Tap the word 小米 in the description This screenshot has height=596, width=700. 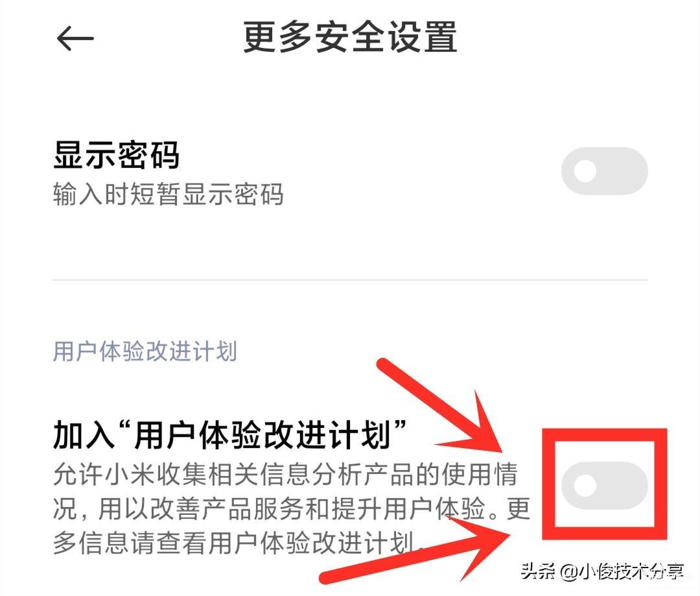tap(130, 474)
